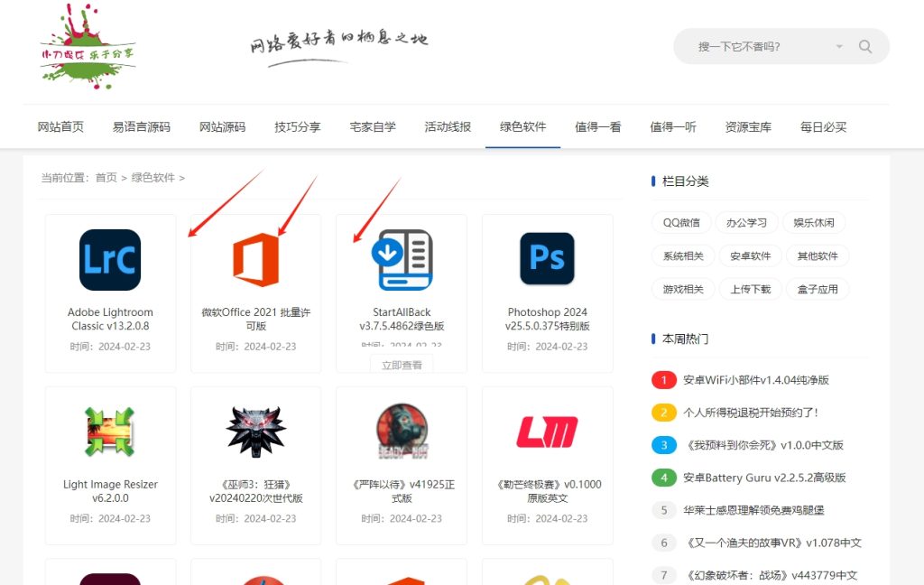Screen dimensions: 924x585
Task: Click the 立即查看 button under StartAllBack
Action: (x=402, y=365)
